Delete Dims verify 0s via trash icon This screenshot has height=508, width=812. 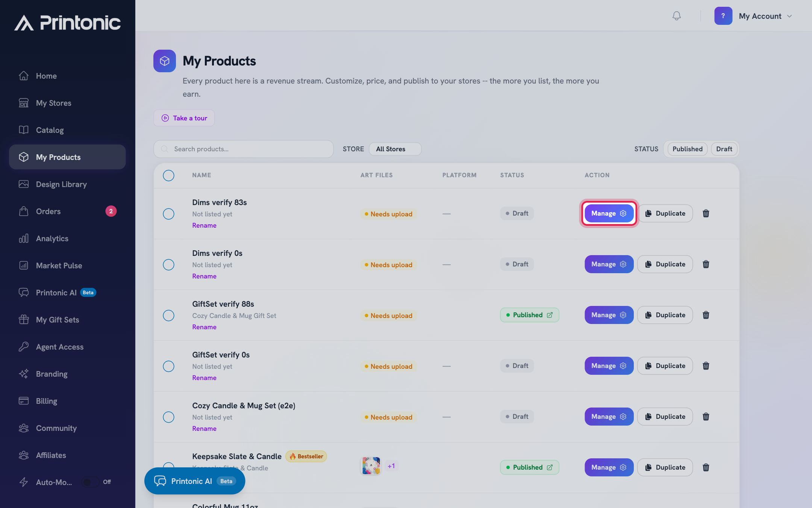coord(706,264)
